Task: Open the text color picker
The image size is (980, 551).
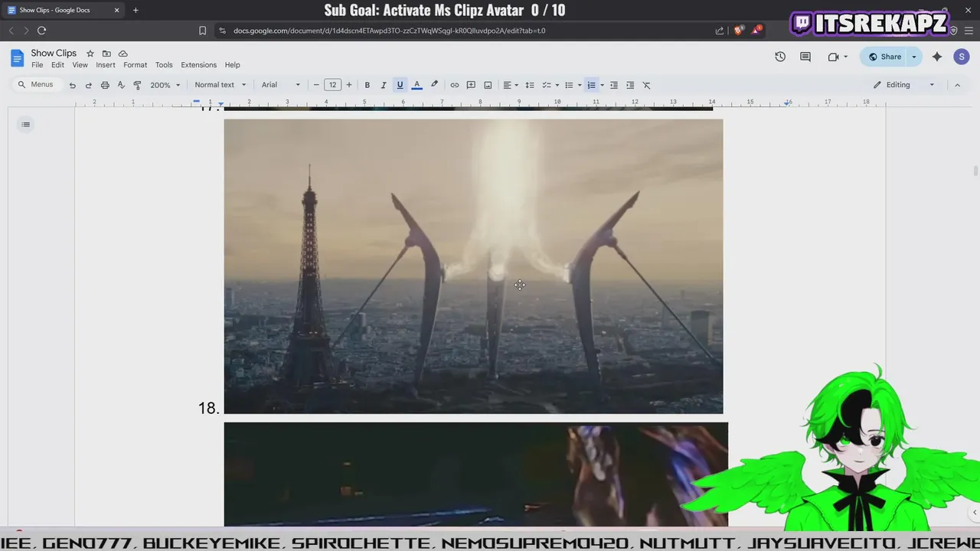Action: click(416, 85)
